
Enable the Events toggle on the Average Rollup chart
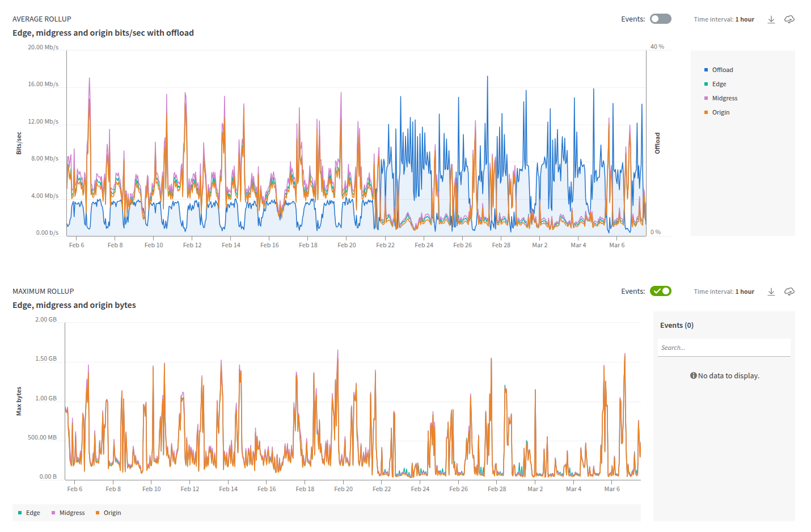[660, 19]
